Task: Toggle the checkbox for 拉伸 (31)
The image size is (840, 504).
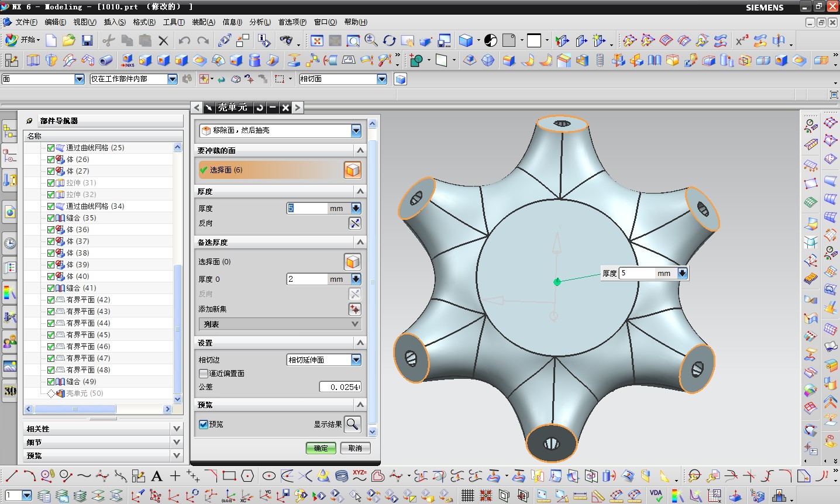Action: click(51, 183)
